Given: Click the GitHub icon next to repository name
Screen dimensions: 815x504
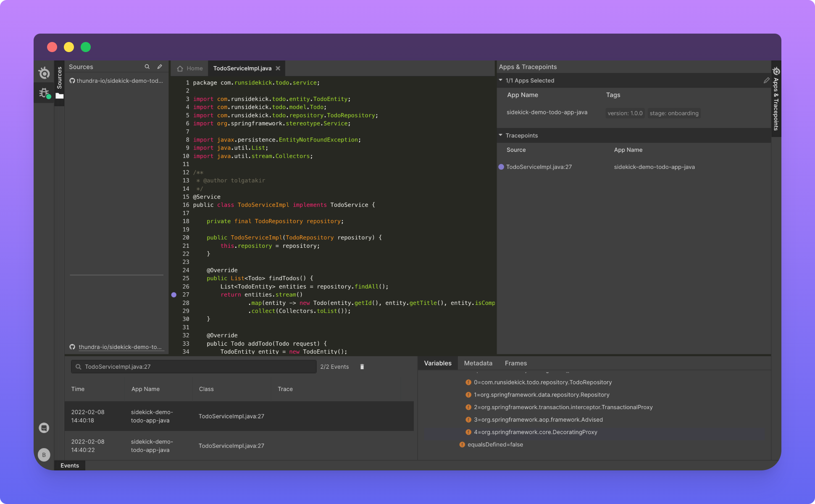Looking at the screenshot, I should (72, 81).
